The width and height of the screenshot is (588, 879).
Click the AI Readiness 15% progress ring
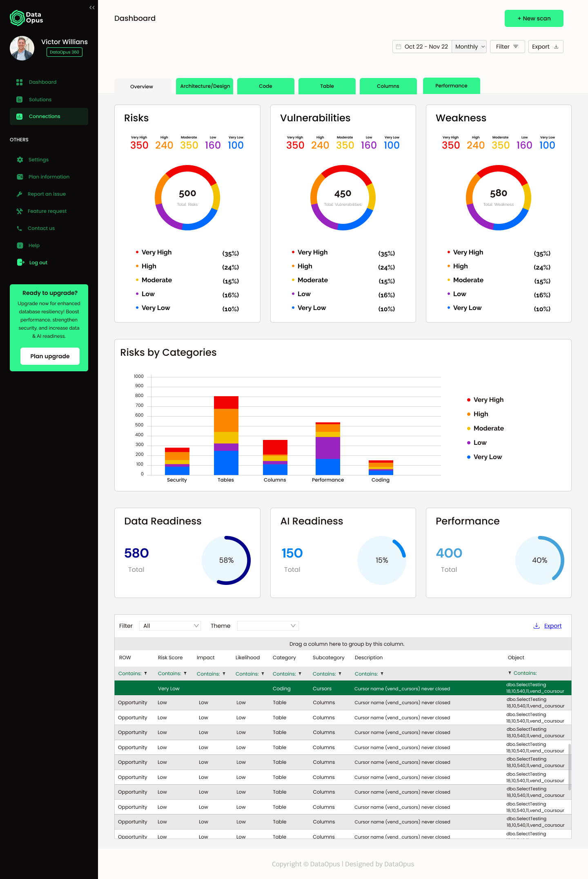[382, 560]
